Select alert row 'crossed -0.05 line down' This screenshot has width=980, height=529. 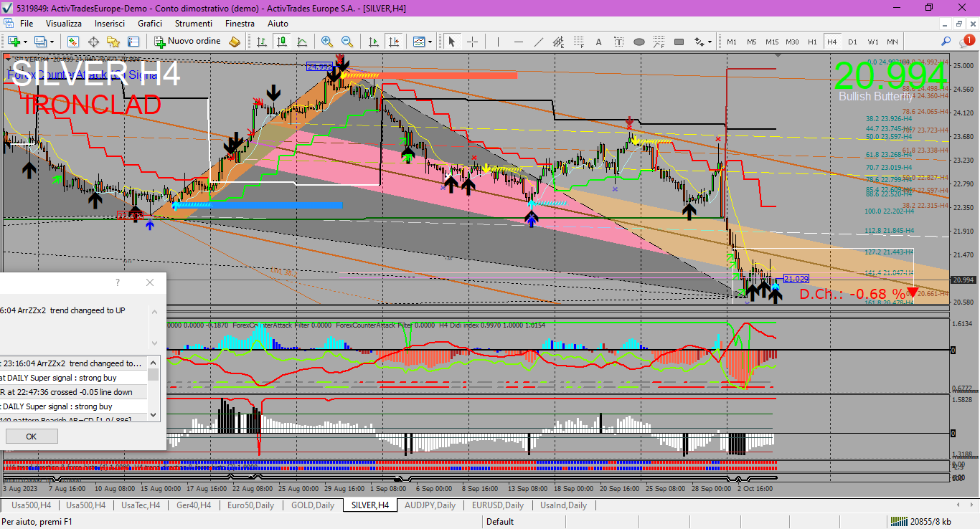(74, 392)
